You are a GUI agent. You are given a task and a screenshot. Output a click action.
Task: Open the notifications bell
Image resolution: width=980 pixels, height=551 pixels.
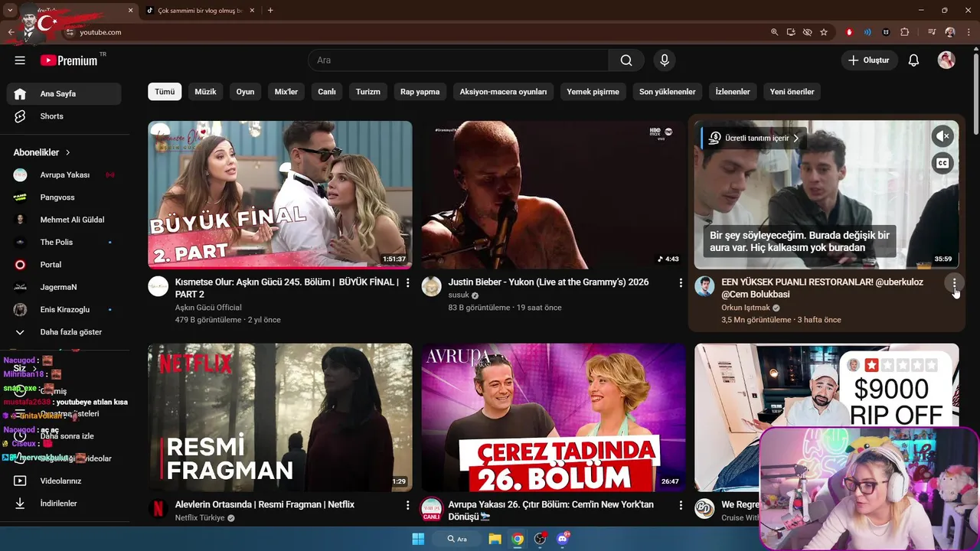[913, 60]
